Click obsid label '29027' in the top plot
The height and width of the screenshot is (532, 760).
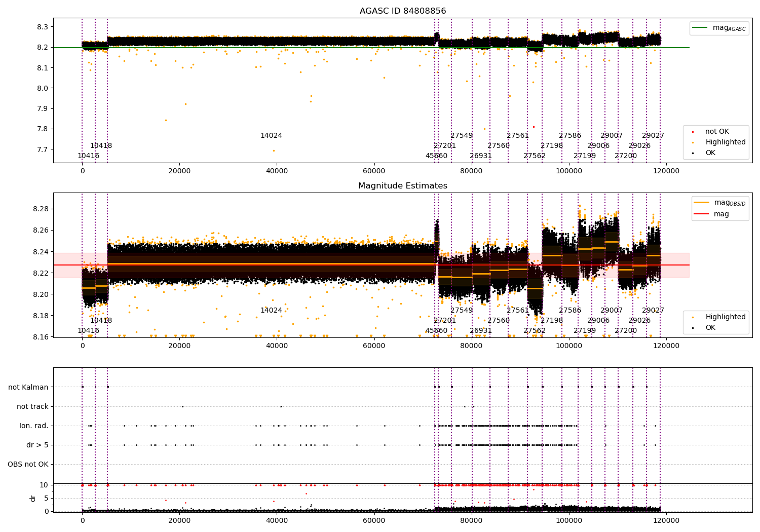pyautogui.click(x=653, y=136)
